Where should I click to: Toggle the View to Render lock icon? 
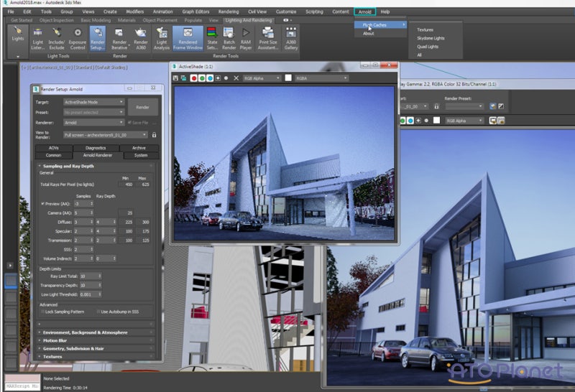click(154, 135)
